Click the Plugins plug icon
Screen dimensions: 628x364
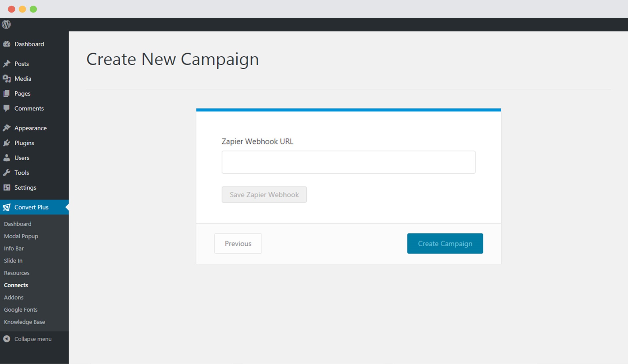coord(7,143)
